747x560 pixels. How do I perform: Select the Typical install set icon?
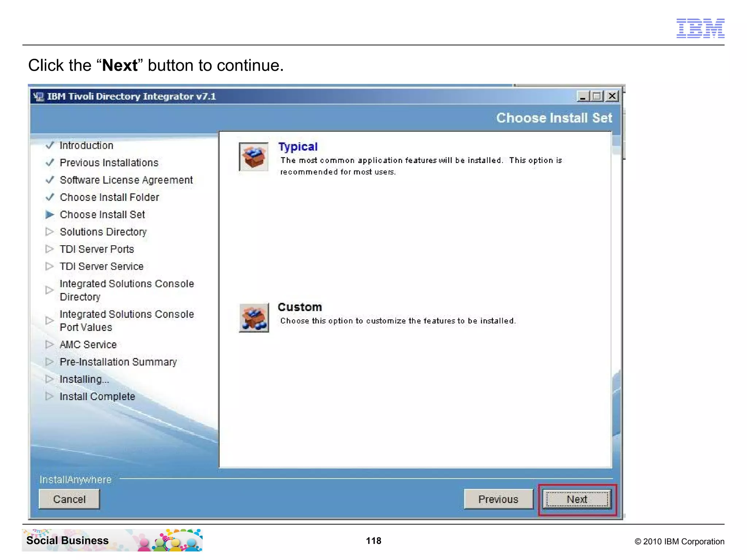point(254,157)
